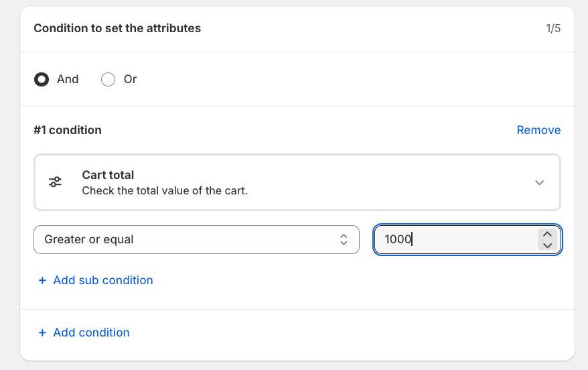Open the Greater or equal operator dropdown
This screenshot has width=588, height=370.
coord(196,239)
